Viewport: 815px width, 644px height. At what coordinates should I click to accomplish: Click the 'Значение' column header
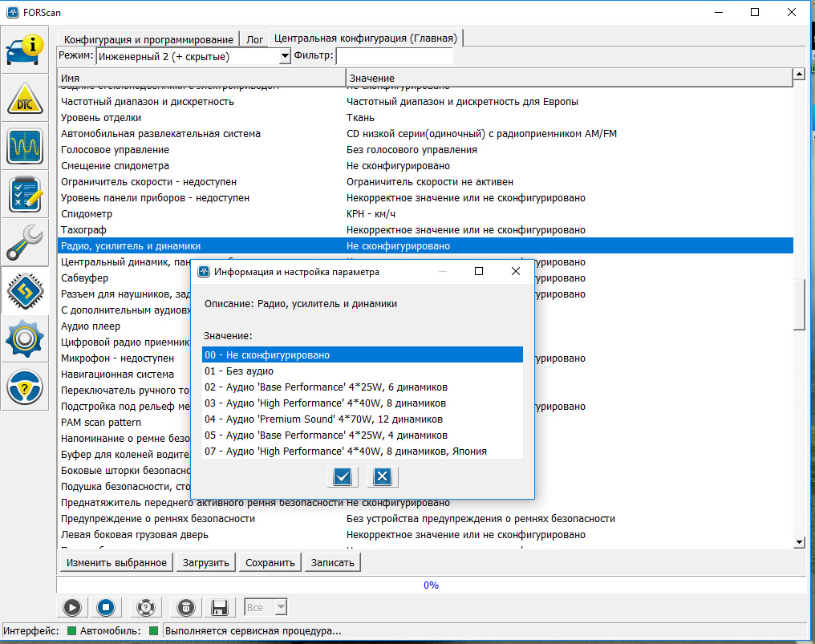click(570, 78)
